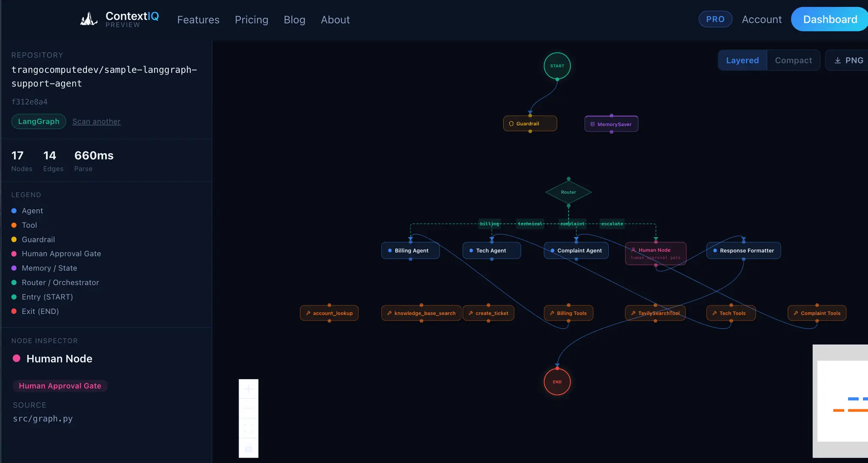Click the fit view control icon
This screenshot has height=463, width=868.
click(x=248, y=428)
